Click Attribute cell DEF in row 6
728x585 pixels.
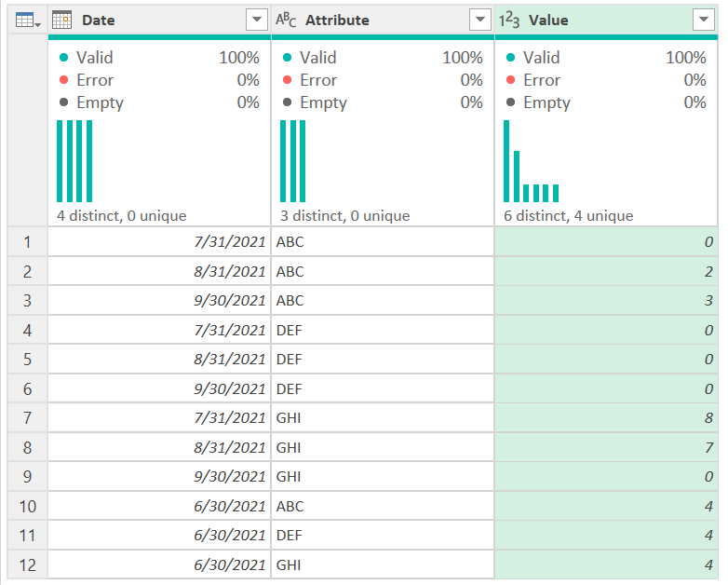[x=383, y=388]
